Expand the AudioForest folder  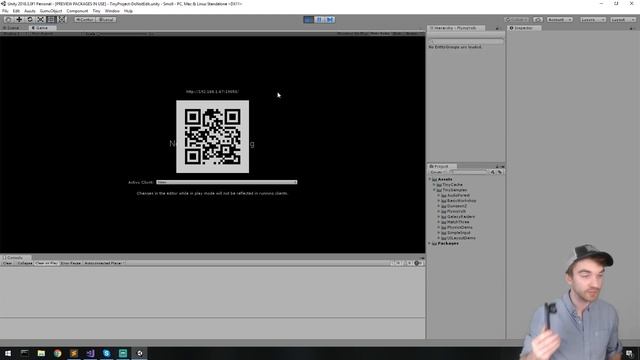(439, 195)
